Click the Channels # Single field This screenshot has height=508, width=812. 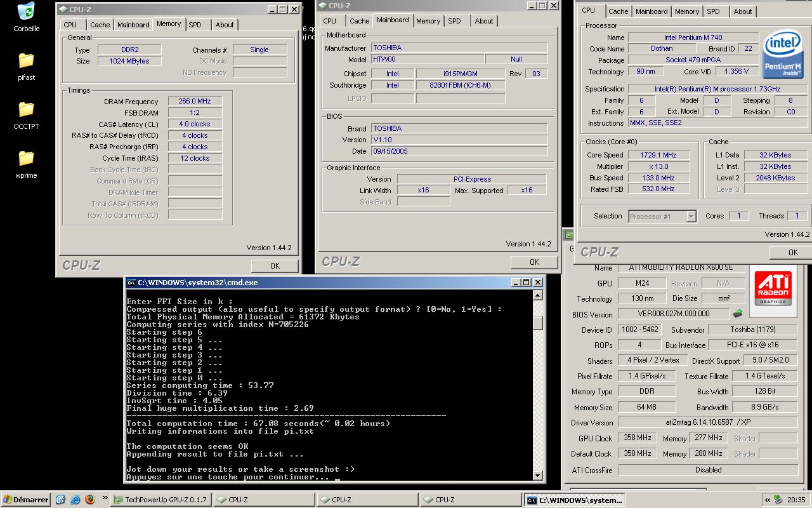pyautogui.click(x=259, y=50)
